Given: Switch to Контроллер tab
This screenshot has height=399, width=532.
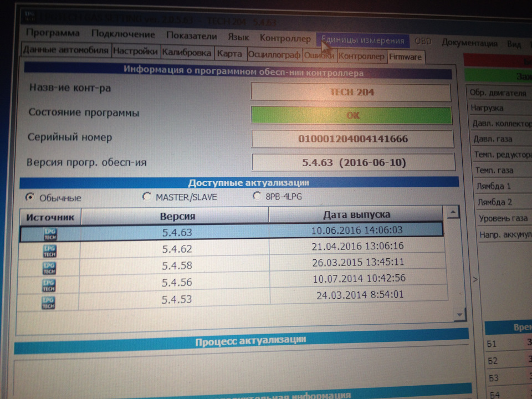Looking at the screenshot, I should click(x=361, y=57).
